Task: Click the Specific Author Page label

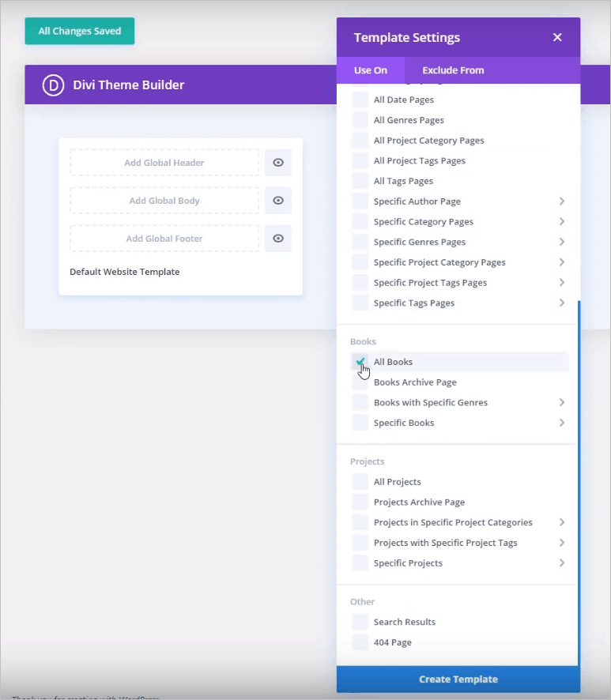Action: 417,201
